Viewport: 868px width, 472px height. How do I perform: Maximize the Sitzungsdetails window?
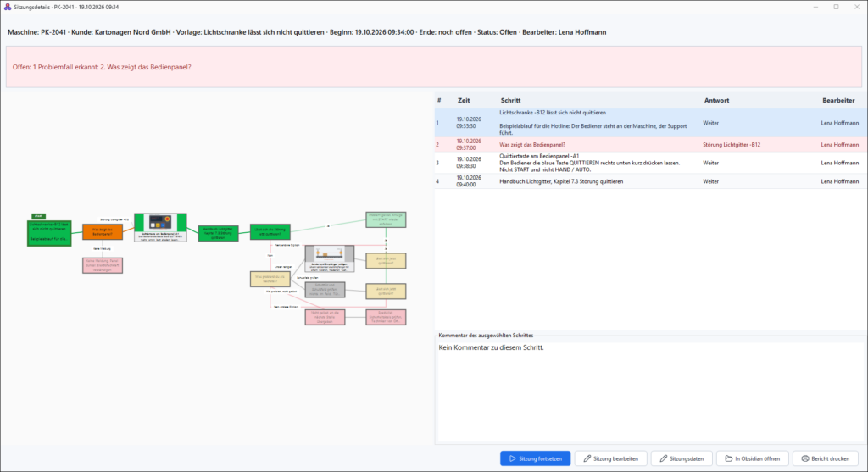coord(836,7)
